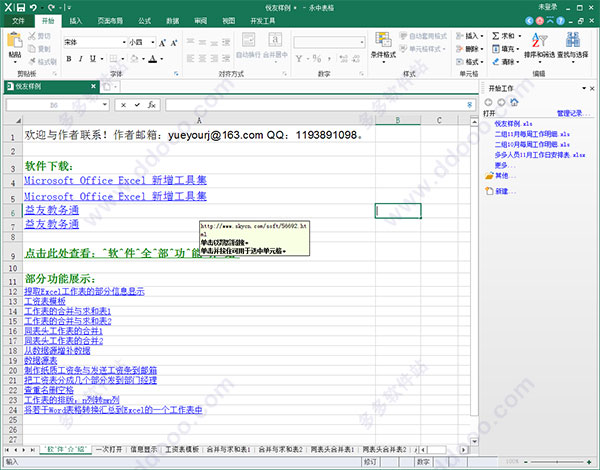Confirm entry with checkmark in formula bar
Image resolution: width=600 pixels, height=470 pixels.
pos(137,105)
